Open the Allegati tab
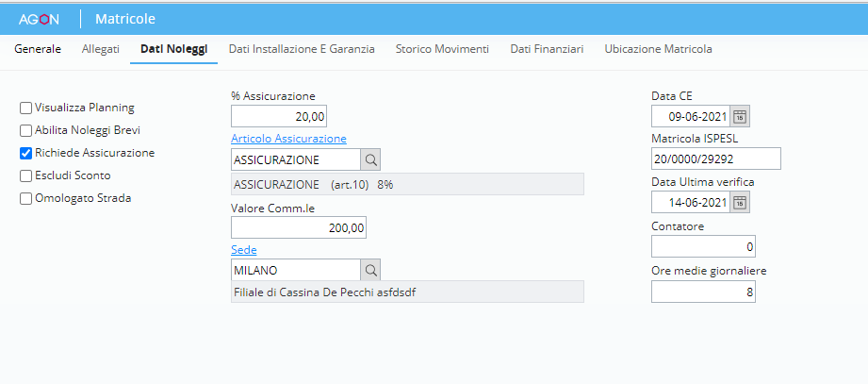The width and height of the screenshot is (868, 384). coord(101,48)
